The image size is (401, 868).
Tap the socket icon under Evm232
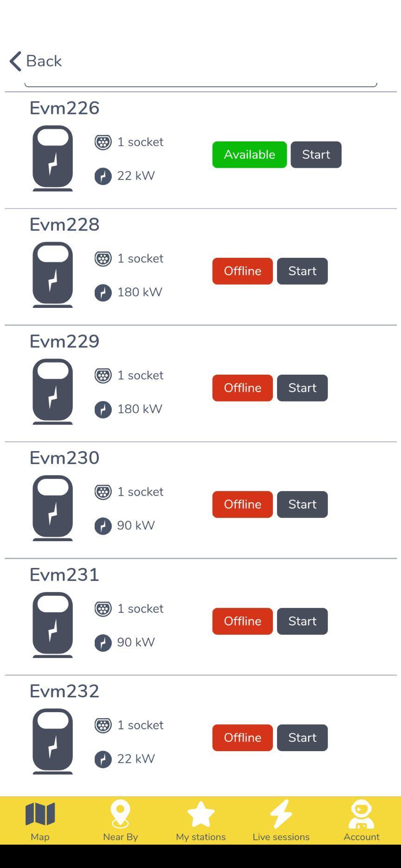[103, 725]
